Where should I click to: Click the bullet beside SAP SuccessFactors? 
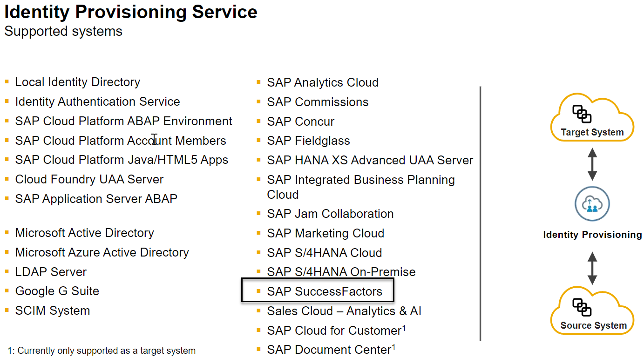point(258,291)
